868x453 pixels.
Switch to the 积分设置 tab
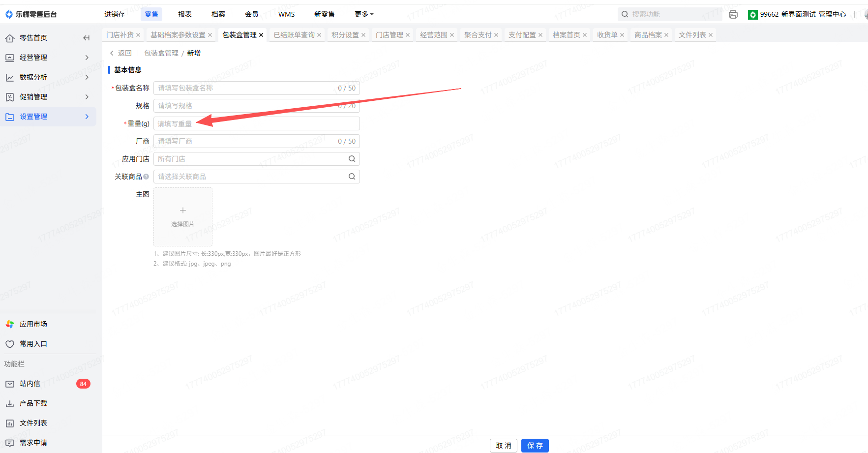pyautogui.click(x=345, y=35)
